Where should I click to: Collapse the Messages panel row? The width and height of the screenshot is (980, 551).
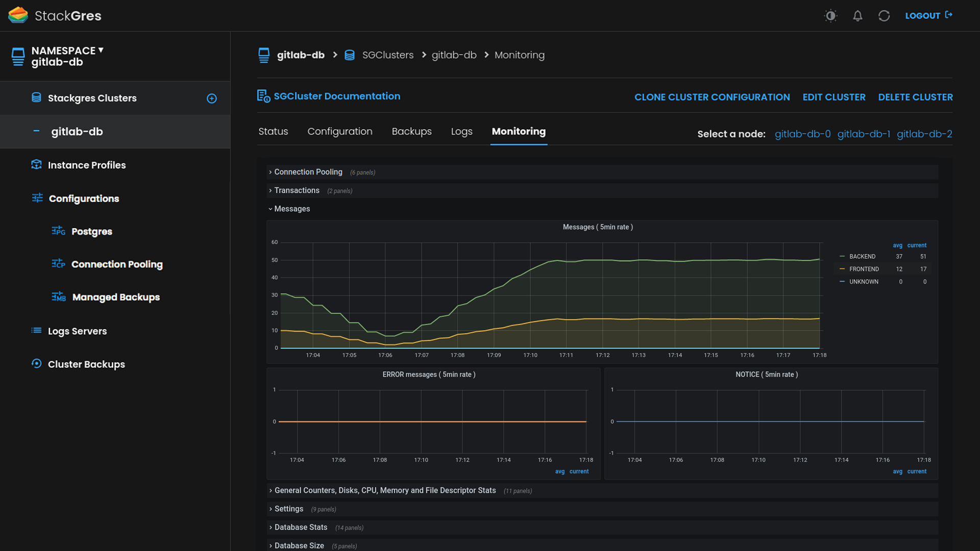pyautogui.click(x=291, y=209)
